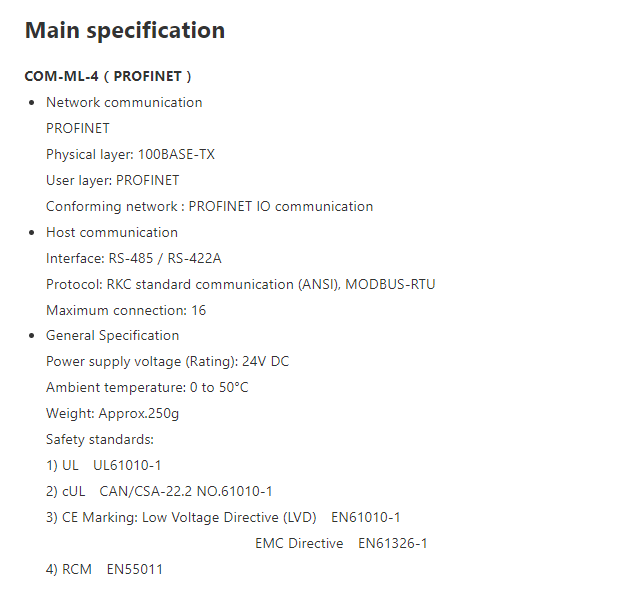This screenshot has width=638, height=597.
Task: Select the Physical layer: 100BASE-TX line
Action: point(130,155)
